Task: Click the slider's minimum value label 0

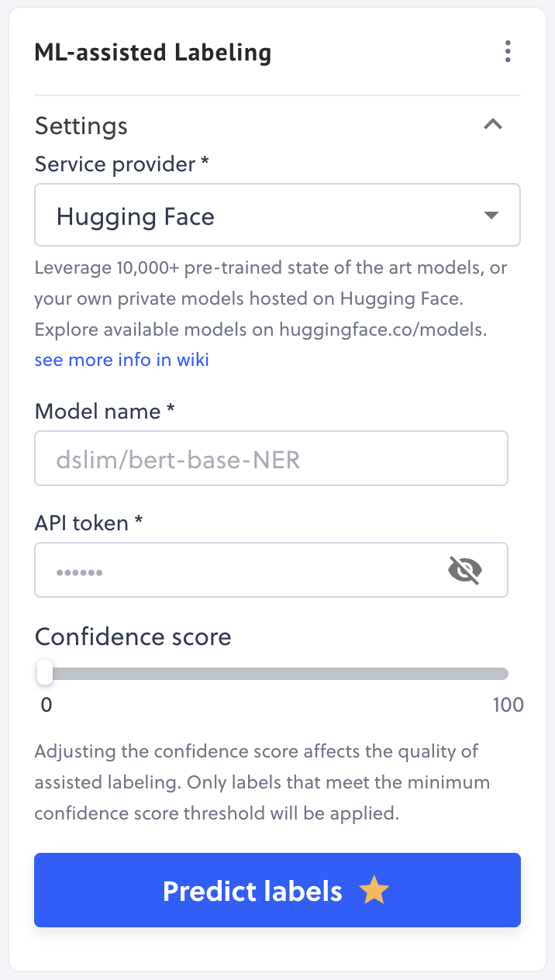Action: click(x=46, y=705)
